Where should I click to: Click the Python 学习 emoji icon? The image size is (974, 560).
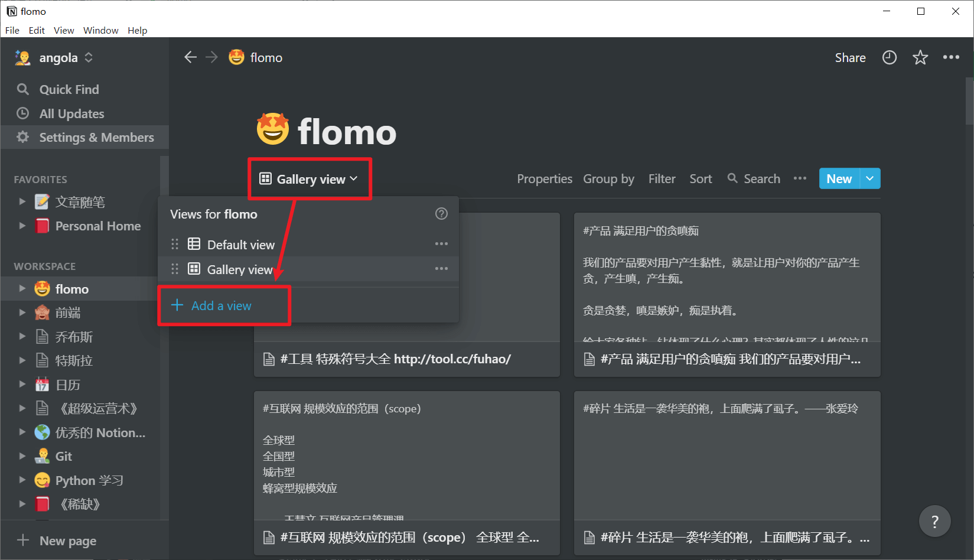pyautogui.click(x=42, y=480)
